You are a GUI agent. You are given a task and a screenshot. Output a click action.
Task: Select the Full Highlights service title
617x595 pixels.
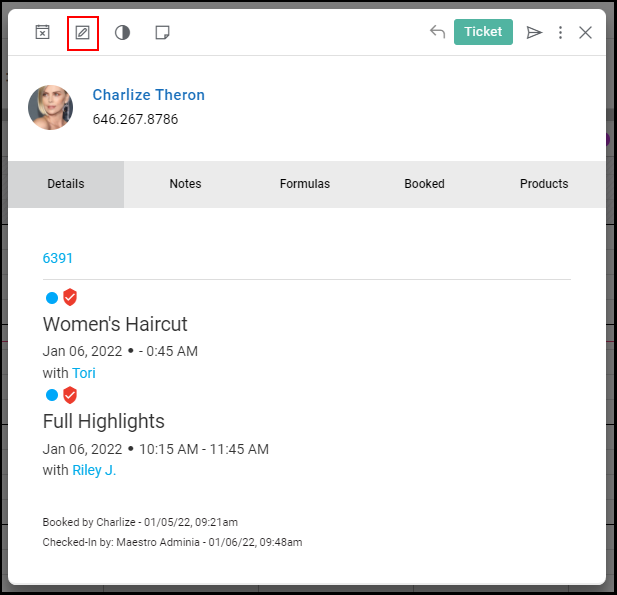point(103,421)
